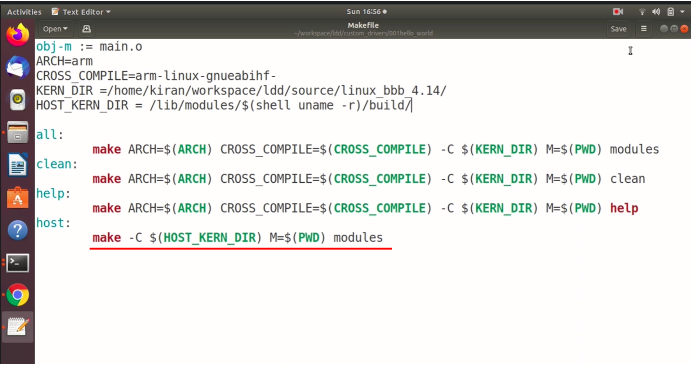Image resolution: width=691 pixels, height=366 pixels.
Task: Click the KERN_DIR path line
Action: (x=241, y=91)
